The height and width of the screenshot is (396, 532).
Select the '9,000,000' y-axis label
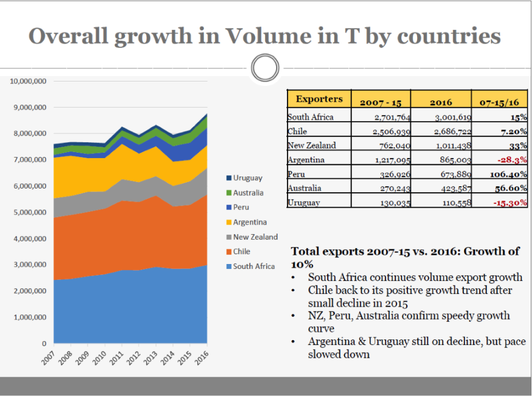(x=30, y=107)
